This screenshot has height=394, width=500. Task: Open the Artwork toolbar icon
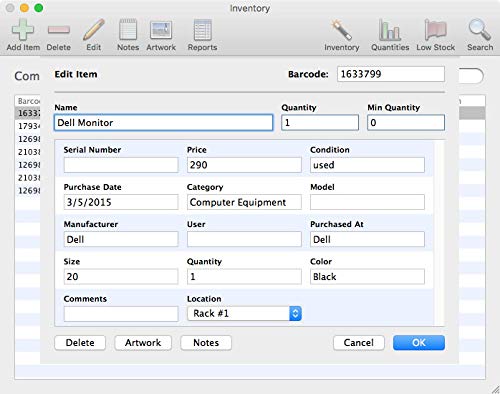tap(161, 30)
